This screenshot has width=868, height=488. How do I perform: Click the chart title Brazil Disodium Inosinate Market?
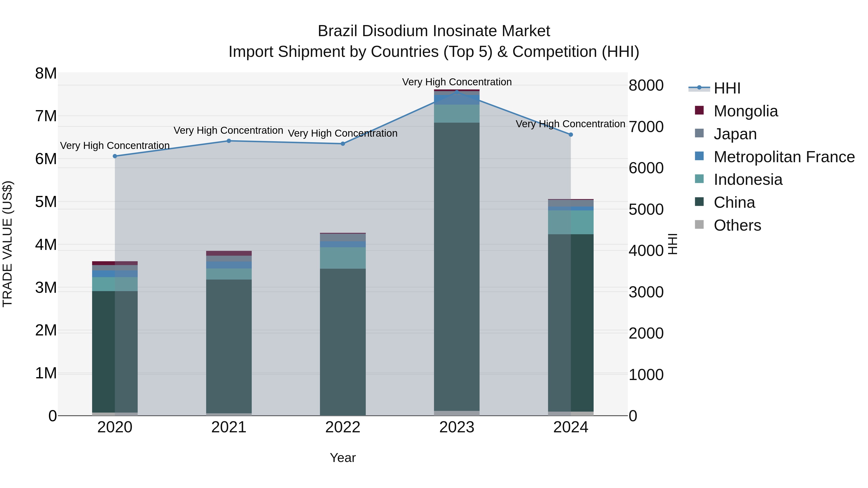pyautogui.click(x=434, y=31)
